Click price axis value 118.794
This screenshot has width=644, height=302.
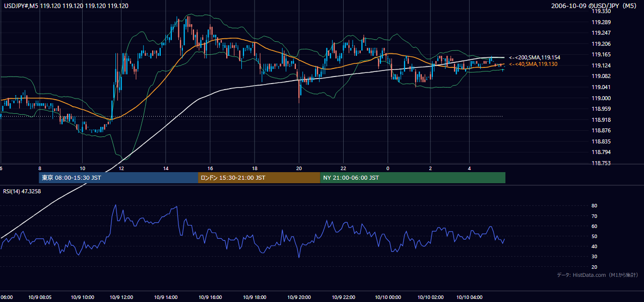[601, 152]
